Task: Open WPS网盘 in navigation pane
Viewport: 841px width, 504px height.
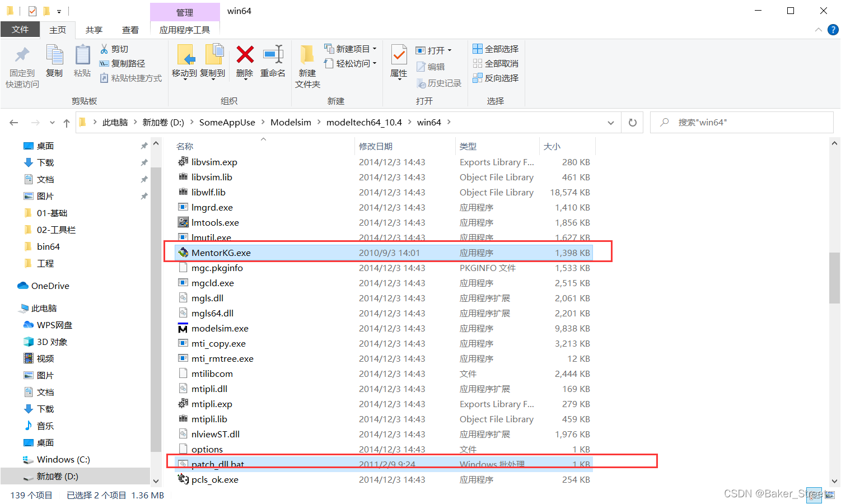Action: [x=54, y=325]
